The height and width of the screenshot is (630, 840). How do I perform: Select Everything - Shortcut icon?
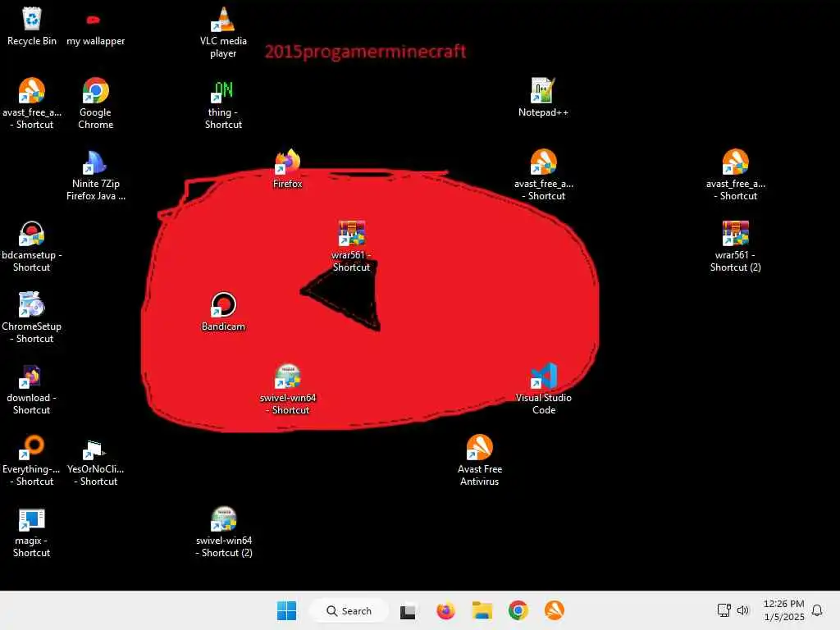[x=32, y=459]
